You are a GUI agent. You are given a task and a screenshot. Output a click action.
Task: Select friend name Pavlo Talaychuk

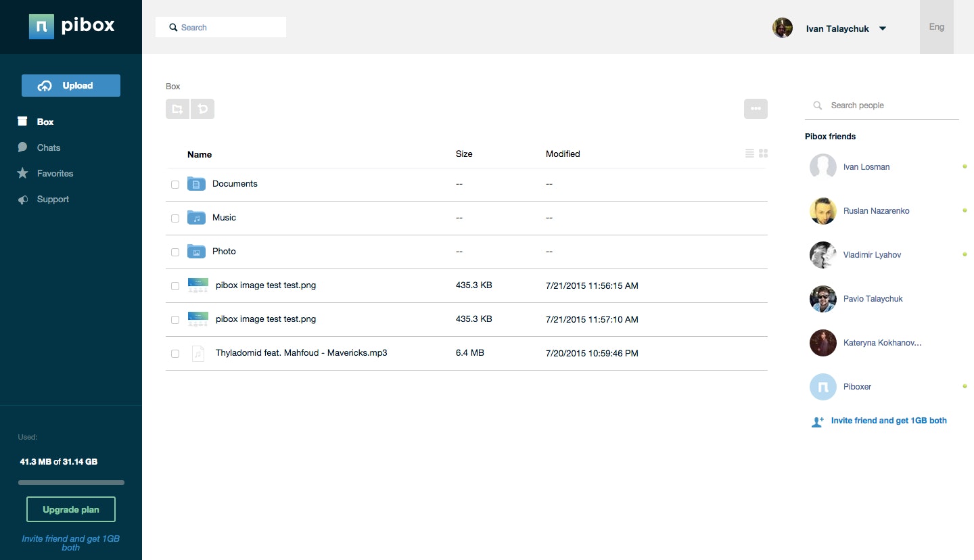point(873,298)
